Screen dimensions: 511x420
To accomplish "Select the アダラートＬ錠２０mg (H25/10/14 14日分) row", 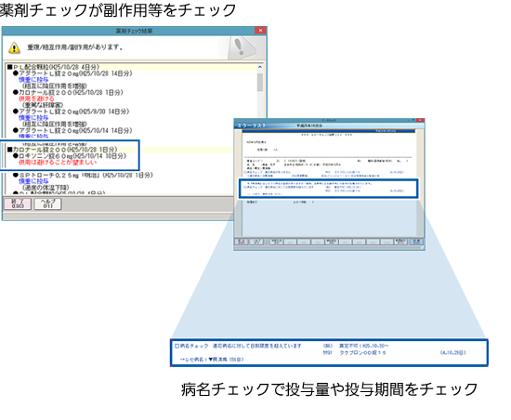I will (72, 131).
